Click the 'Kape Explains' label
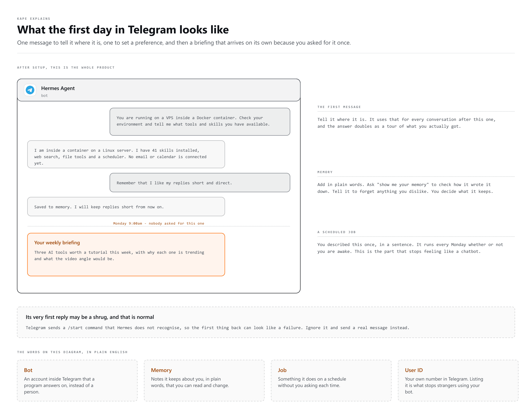The height and width of the screenshot is (420, 532). pos(34,19)
